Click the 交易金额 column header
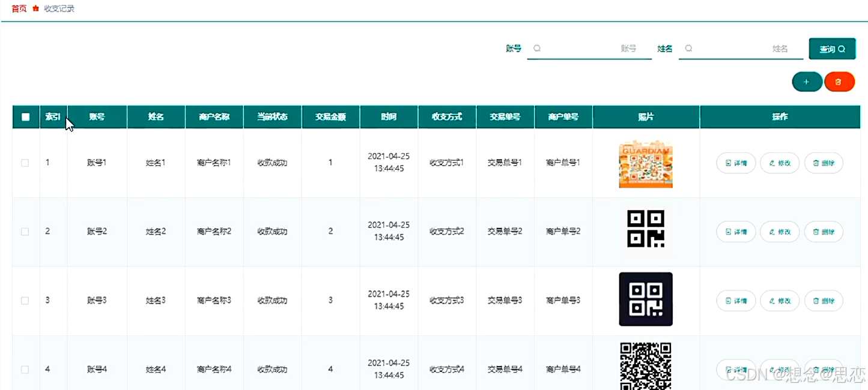Screen dimensions: 868x390 point(330,117)
